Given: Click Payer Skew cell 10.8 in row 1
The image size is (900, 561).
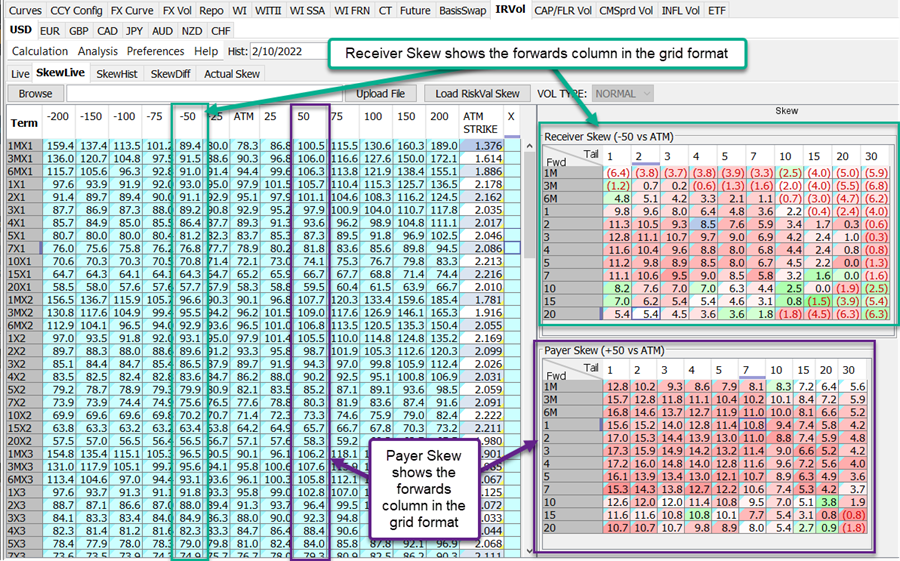Looking at the screenshot, I should (x=754, y=425).
